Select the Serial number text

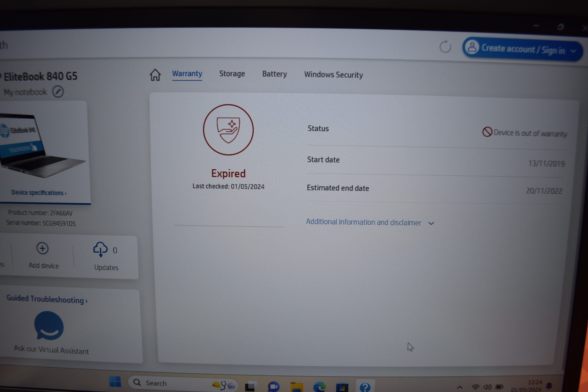click(x=41, y=223)
